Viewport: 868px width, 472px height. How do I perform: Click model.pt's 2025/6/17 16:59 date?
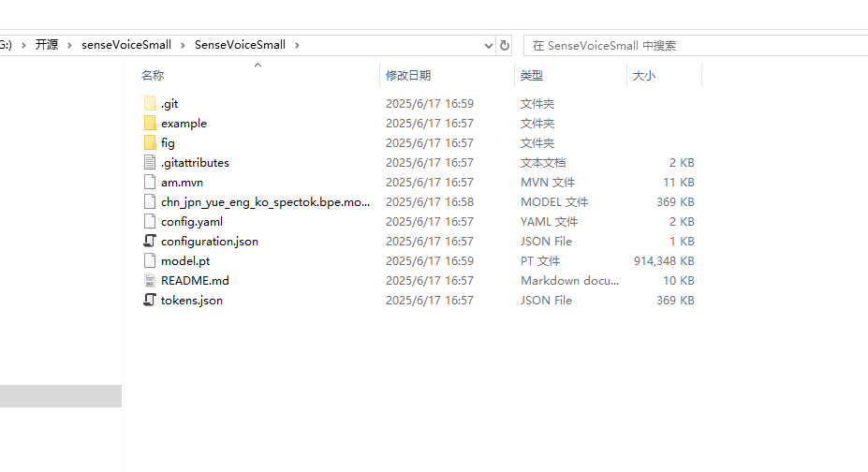(x=430, y=260)
